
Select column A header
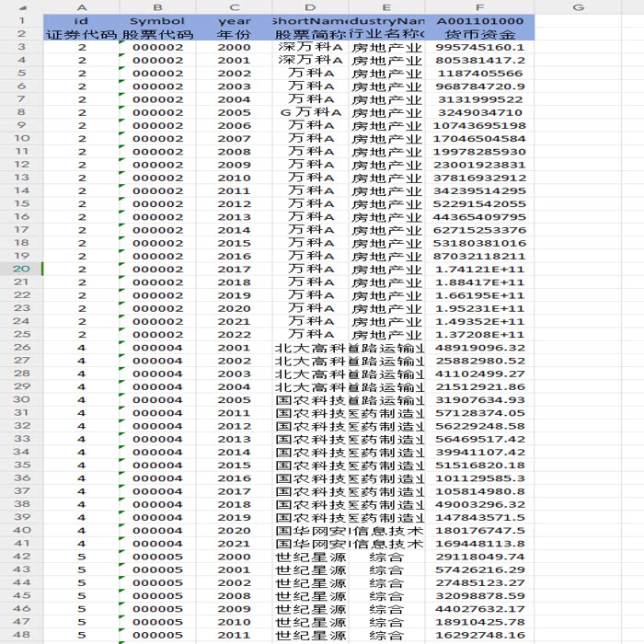(x=81, y=7)
